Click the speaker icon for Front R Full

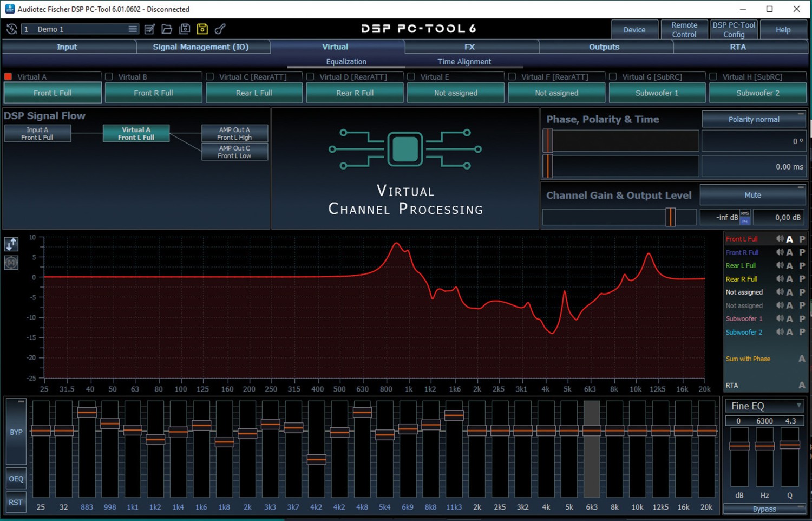780,252
